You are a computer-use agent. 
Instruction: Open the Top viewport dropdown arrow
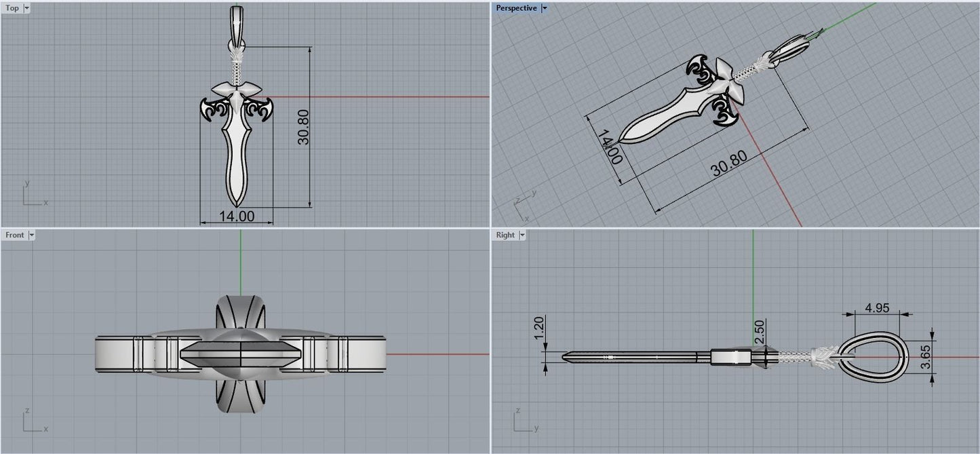(26, 8)
